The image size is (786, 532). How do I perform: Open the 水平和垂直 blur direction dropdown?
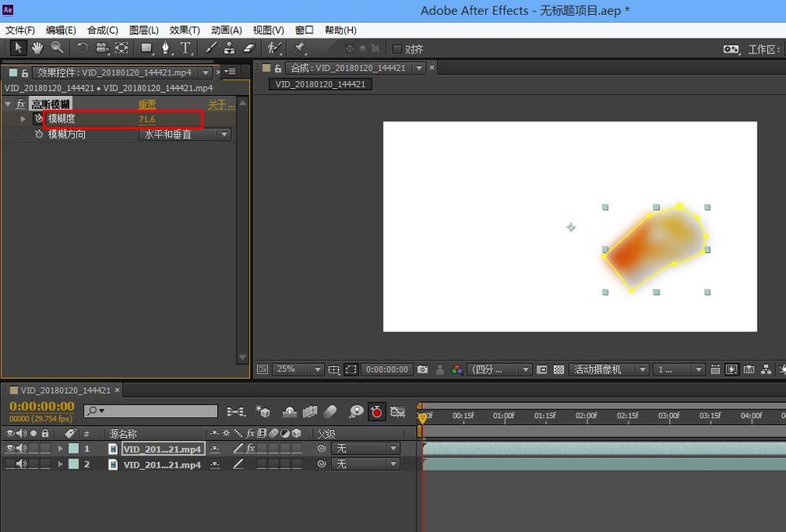(x=185, y=134)
